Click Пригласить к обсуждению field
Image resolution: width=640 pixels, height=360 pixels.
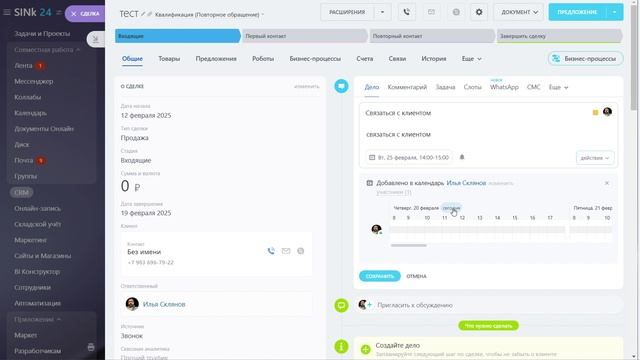click(x=488, y=305)
